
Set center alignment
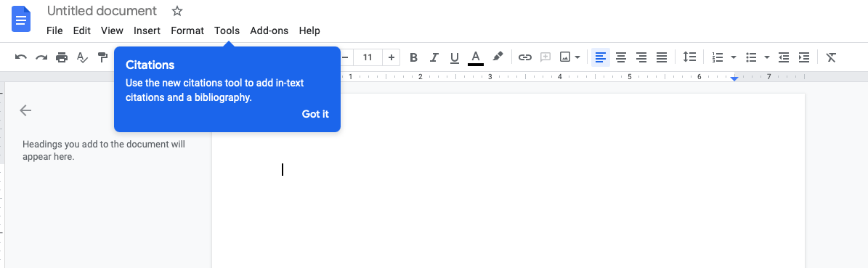(x=621, y=57)
